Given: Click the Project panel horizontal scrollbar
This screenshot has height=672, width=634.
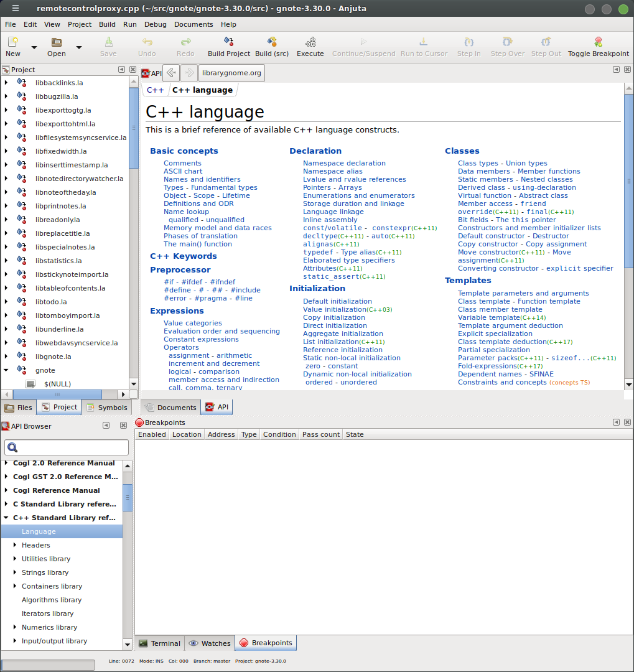Looking at the screenshot, I should (x=57, y=394).
